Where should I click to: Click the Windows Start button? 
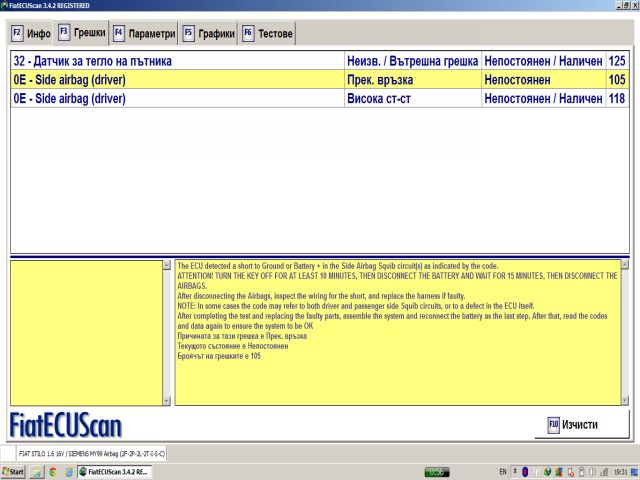click(x=14, y=471)
